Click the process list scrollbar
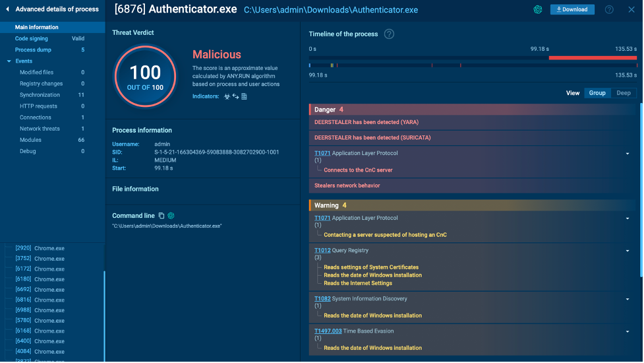The width and height of the screenshot is (644, 363). tap(104, 317)
